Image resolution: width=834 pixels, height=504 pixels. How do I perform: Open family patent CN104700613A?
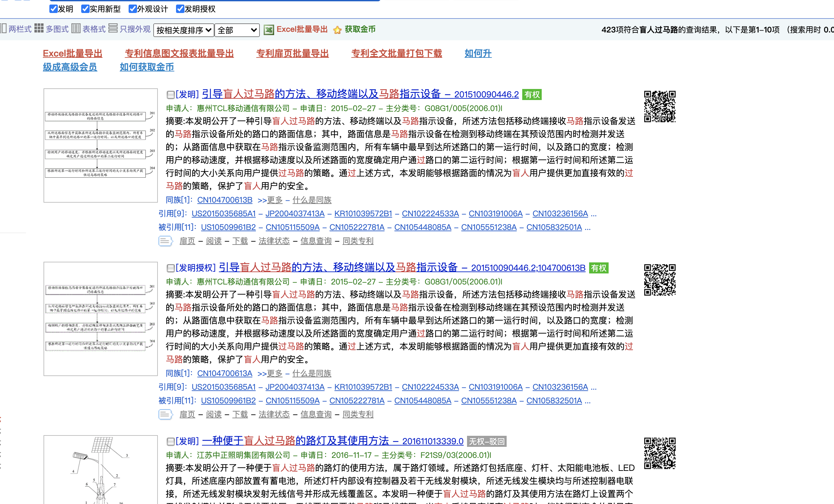(225, 373)
